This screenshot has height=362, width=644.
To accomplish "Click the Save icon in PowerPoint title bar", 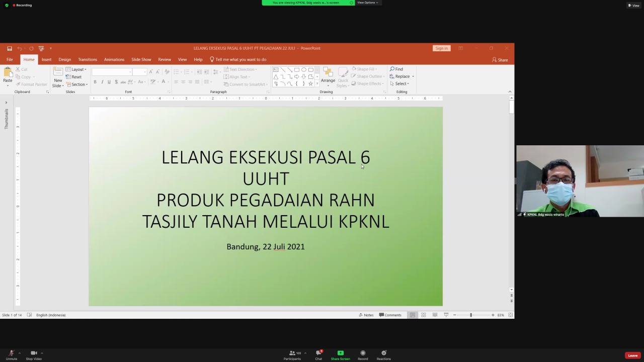I will tap(10, 48).
